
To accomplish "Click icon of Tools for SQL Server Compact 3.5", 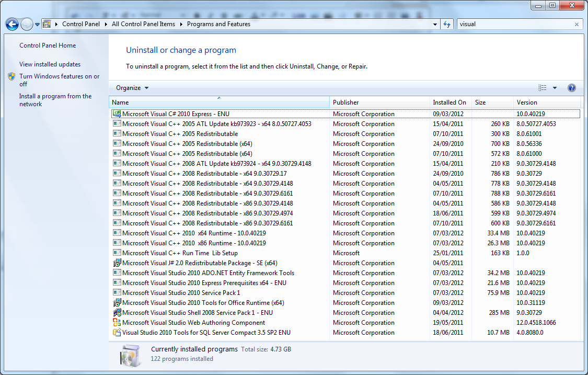I will coord(117,332).
